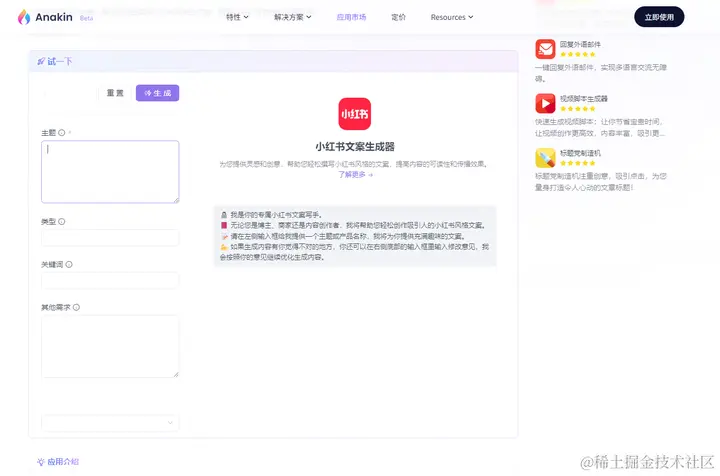Click the 主题 info icon
The width and height of the screenshot is (720, 476).
tap(62, 133)
